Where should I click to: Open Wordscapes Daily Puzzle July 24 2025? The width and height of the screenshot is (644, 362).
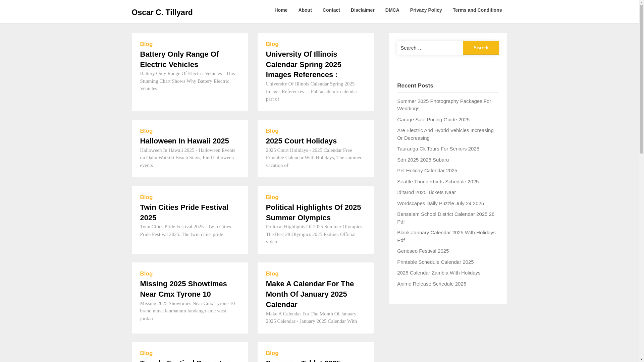(440, 203)
